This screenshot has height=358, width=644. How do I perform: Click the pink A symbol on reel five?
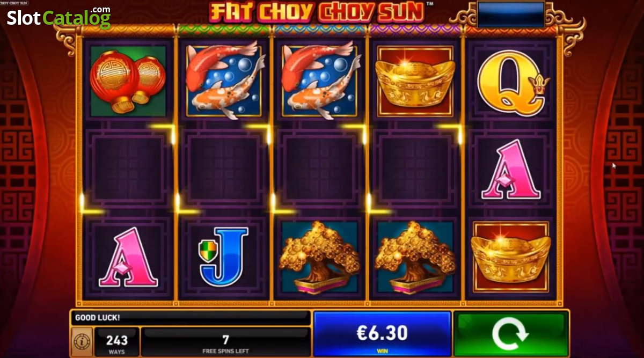tap(510, 169)
